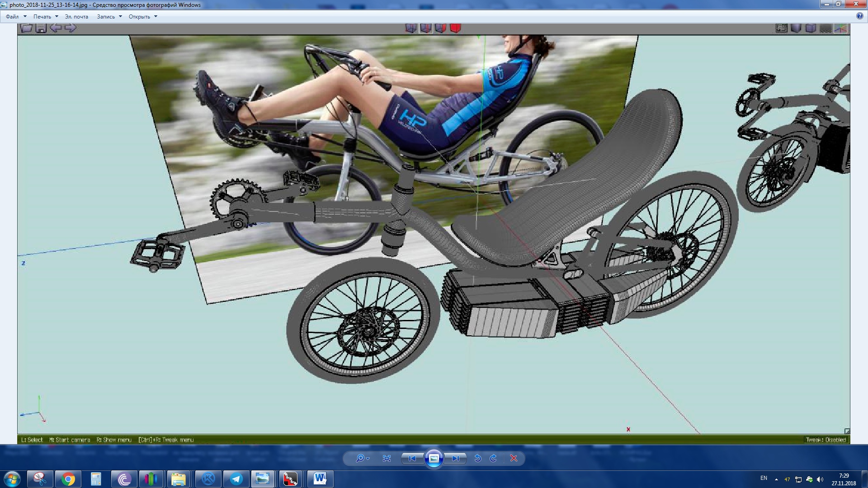Viewport: 868px width, 488px height.
Task: Rotate the photo counterclockwise
Action: [478, 458]
